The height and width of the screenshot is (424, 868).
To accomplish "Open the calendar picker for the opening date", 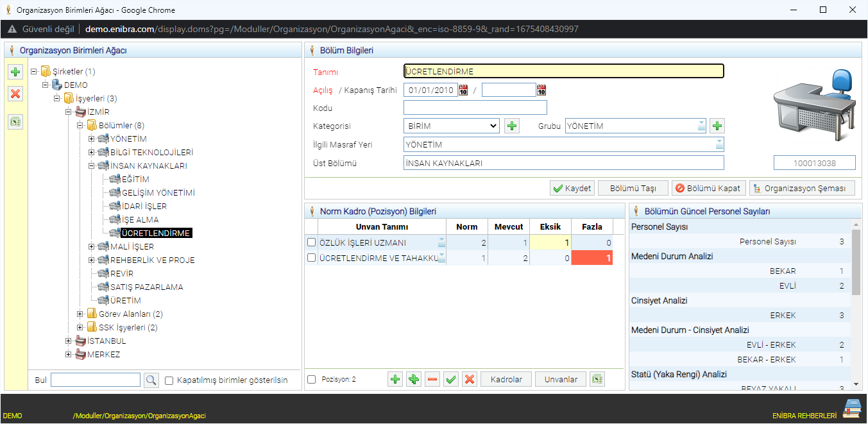I will tap(463, 90).
